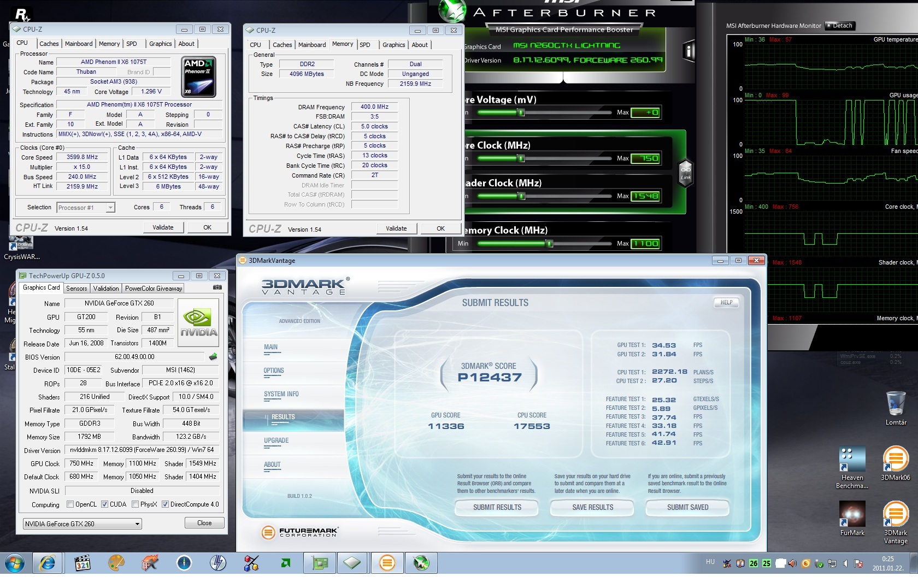Launch Internet Explorer from the taskbar
This screenshot has height=588, width=918.
(48, 563)
